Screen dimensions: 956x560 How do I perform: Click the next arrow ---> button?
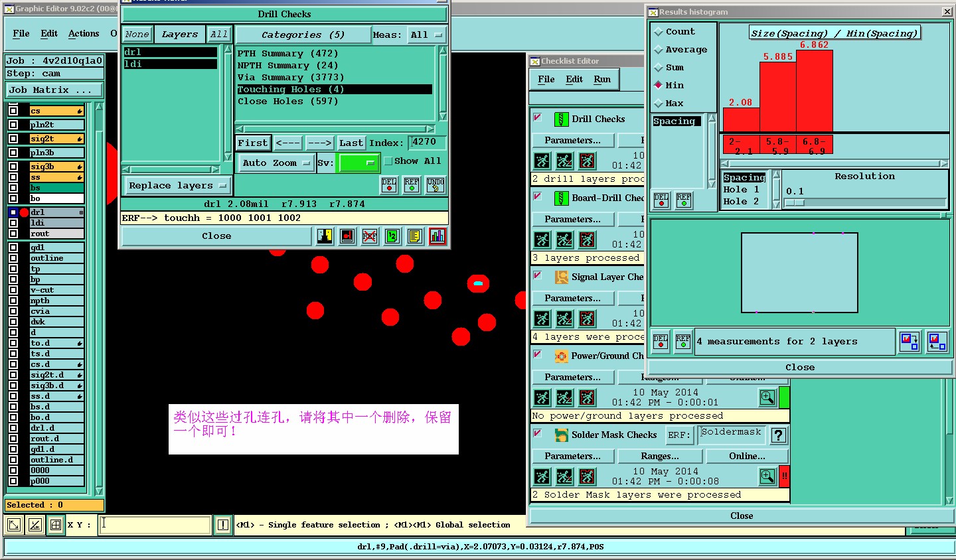(319, 143)
